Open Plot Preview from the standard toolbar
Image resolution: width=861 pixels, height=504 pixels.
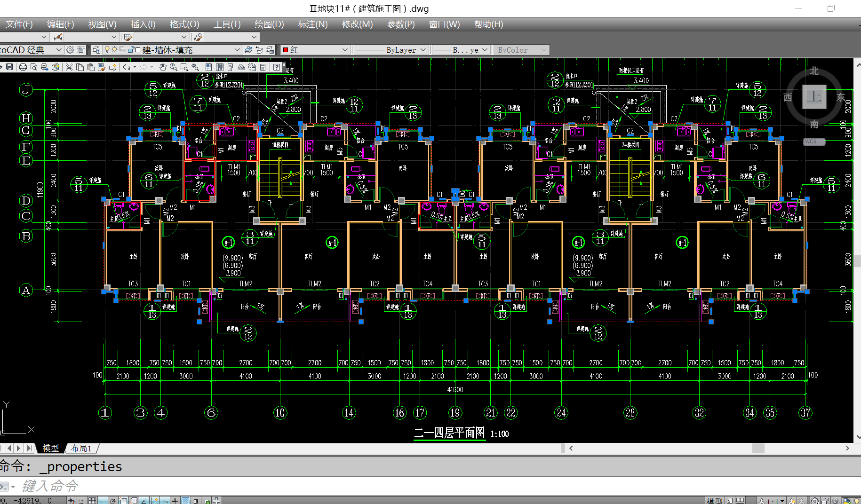pos(34,67)
